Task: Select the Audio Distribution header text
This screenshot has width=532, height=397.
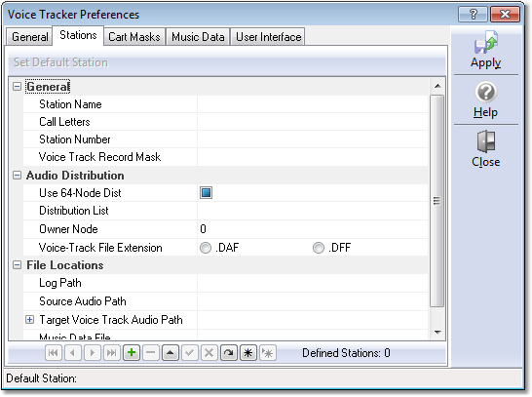Action: point(75,176)
